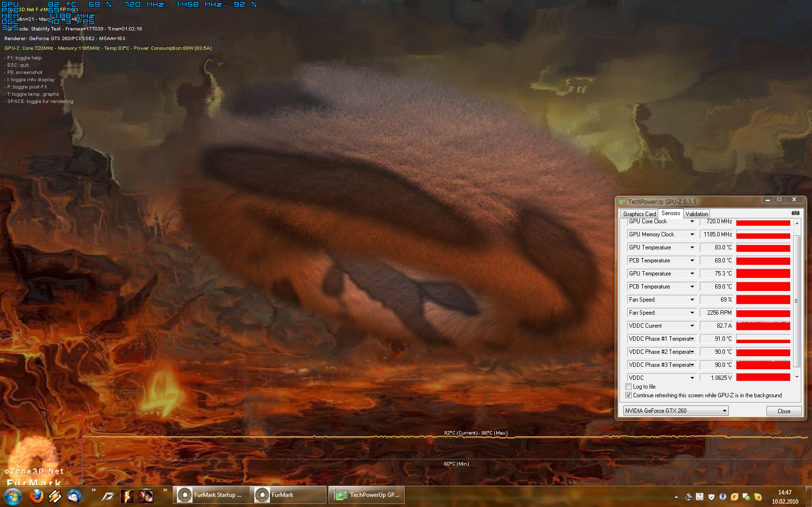Take a GPU-Z screenshot with the camera icon
This screenshot has height=507, width=812.
point(796,213)
